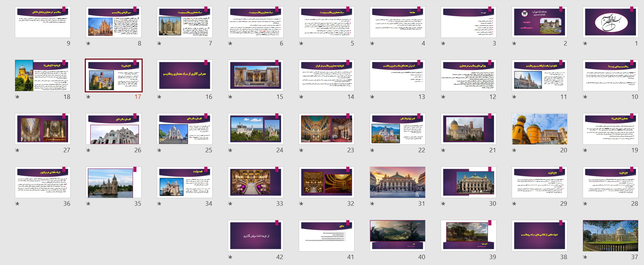Click the transition star under slide 12
The image size is (644, 265).
click(x=443, y=97)
